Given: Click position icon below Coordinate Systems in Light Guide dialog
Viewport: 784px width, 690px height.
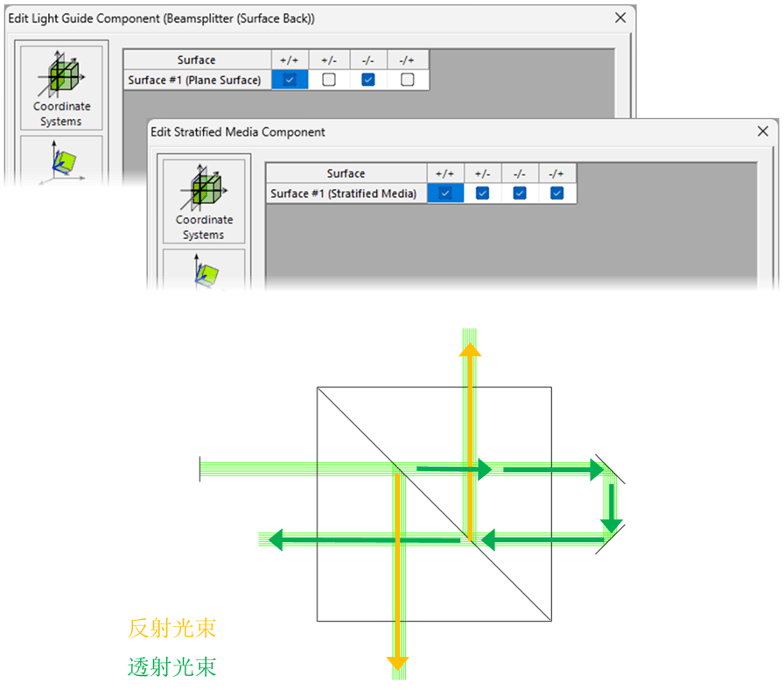Looking at the screenshot, I should [x=61, y=160].
